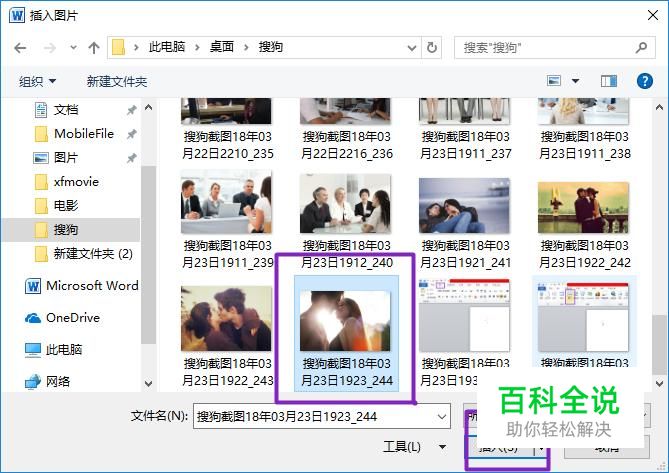
Task: Click the search magnifier icon
Action: 641,47
